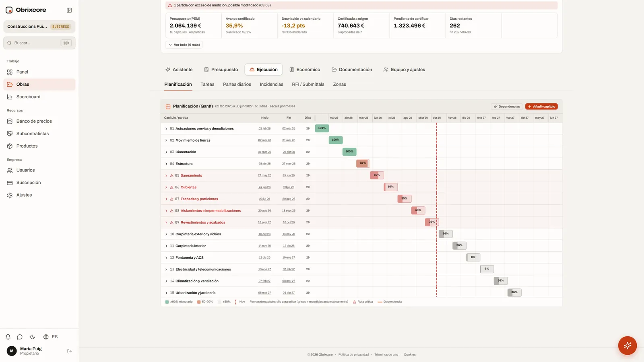Image resolution: width=644 pixels, height=362 pixels.
Task: Open the RFI / Submittals subtab
Action: click(308, 84)
